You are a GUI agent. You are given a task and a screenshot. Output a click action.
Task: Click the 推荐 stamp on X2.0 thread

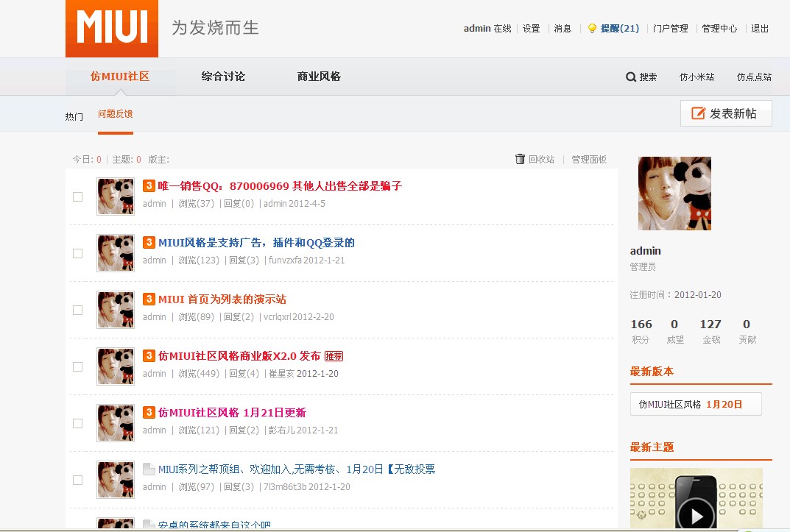(x=334, y=356)
